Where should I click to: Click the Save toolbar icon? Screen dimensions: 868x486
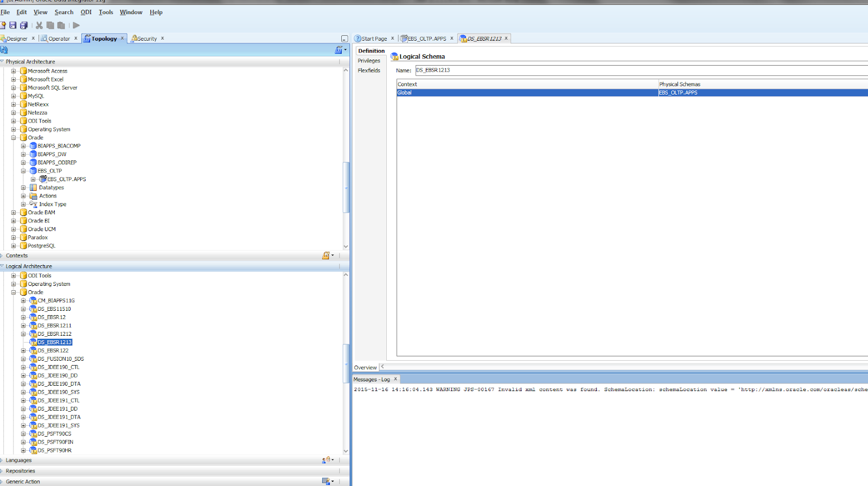pyautogui.click(x=13, y=25)
